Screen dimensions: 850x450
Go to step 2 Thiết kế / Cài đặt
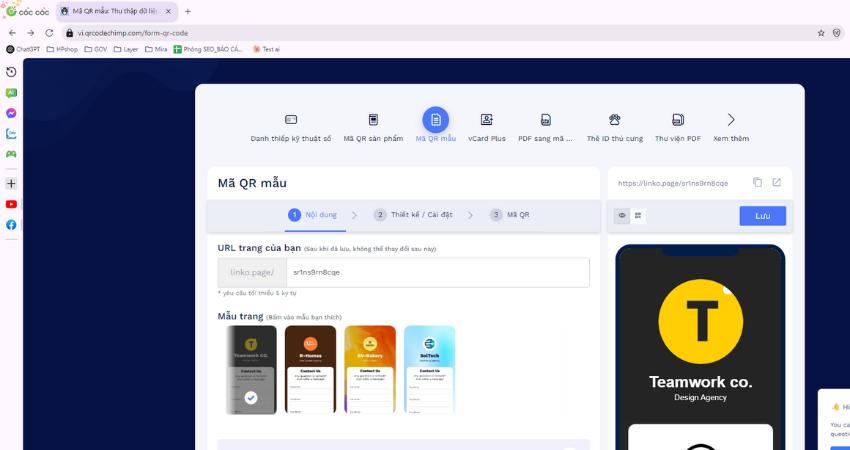coord(413,215)
